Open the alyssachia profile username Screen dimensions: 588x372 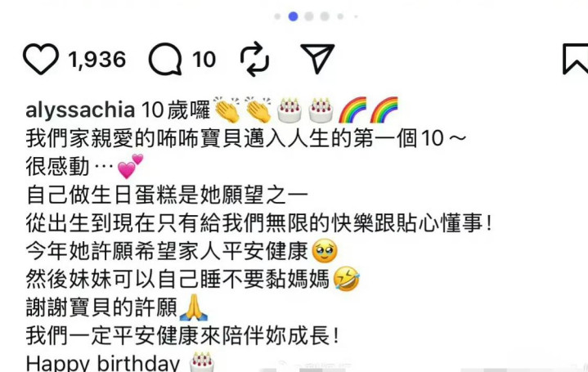pyautogui.click(x=80, y=110)
